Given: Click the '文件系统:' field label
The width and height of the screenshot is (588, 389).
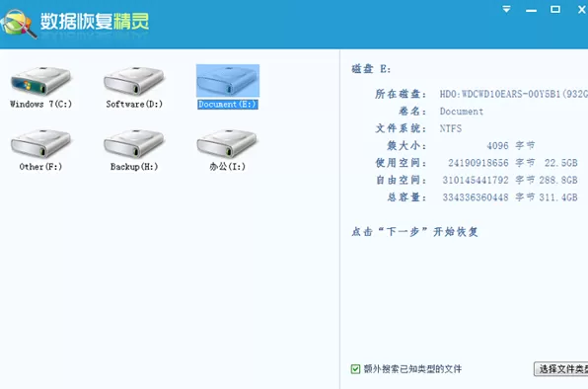Looking at the screenshot, I should 401,128.
